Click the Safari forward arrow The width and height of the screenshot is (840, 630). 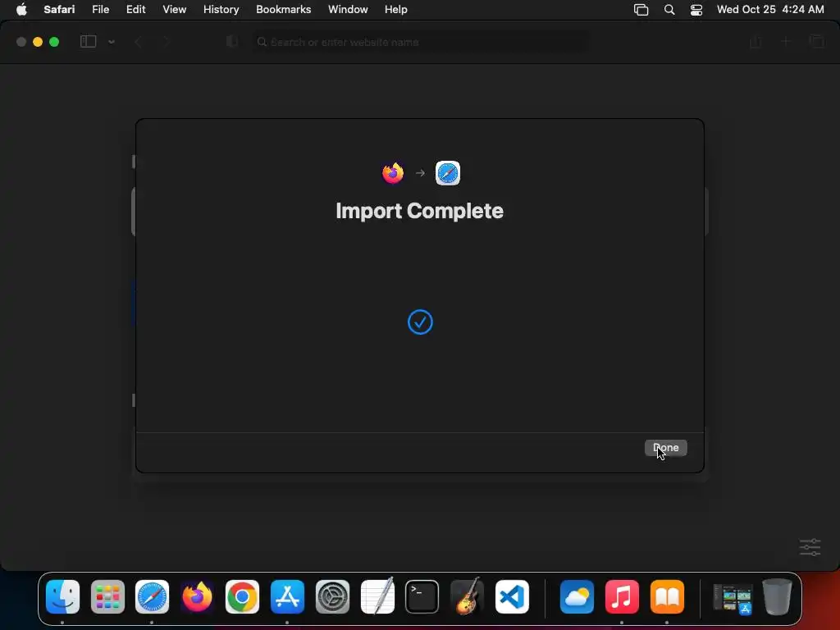pos(166,42)
